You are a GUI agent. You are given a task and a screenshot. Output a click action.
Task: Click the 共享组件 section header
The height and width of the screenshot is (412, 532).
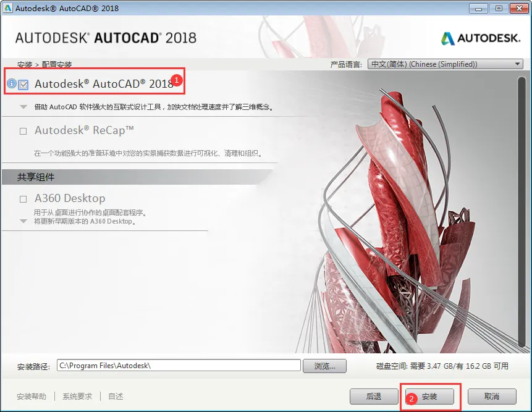(36, 177)
